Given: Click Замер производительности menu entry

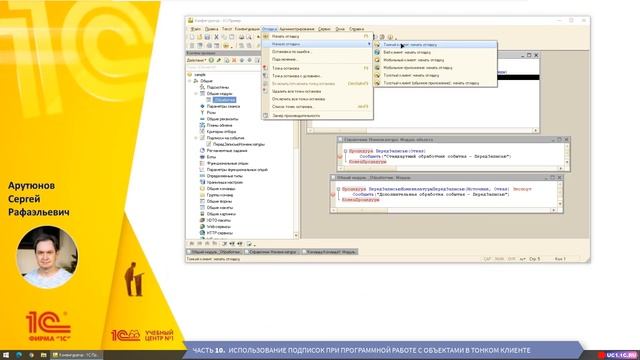Looking at the screenshot, I should [x=317, y=116].
